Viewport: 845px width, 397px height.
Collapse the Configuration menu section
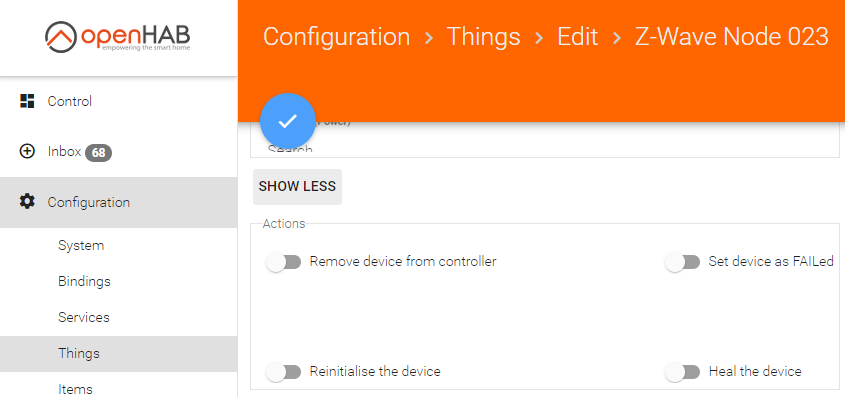119,203
